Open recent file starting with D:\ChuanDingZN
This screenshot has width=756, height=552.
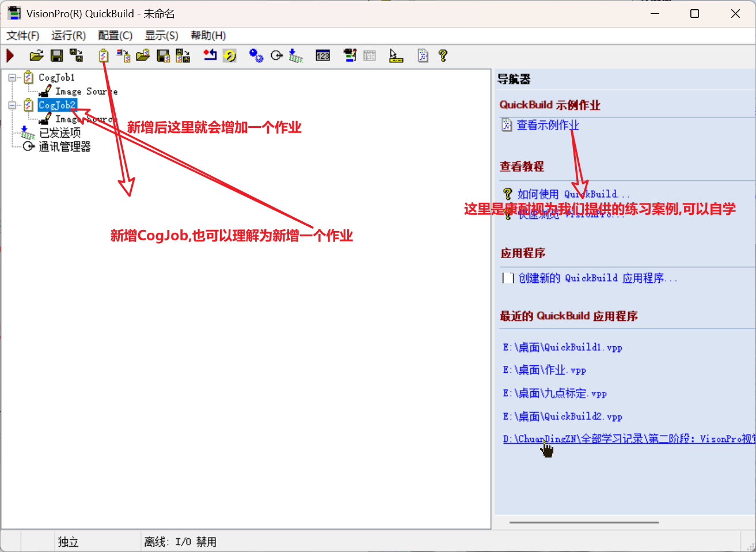point(629,439)
